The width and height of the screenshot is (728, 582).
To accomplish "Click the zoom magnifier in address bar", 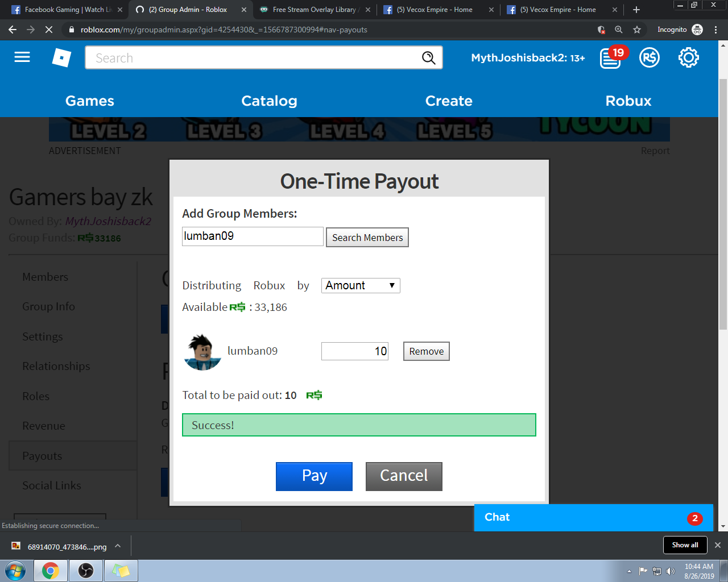I will [619, 30].
